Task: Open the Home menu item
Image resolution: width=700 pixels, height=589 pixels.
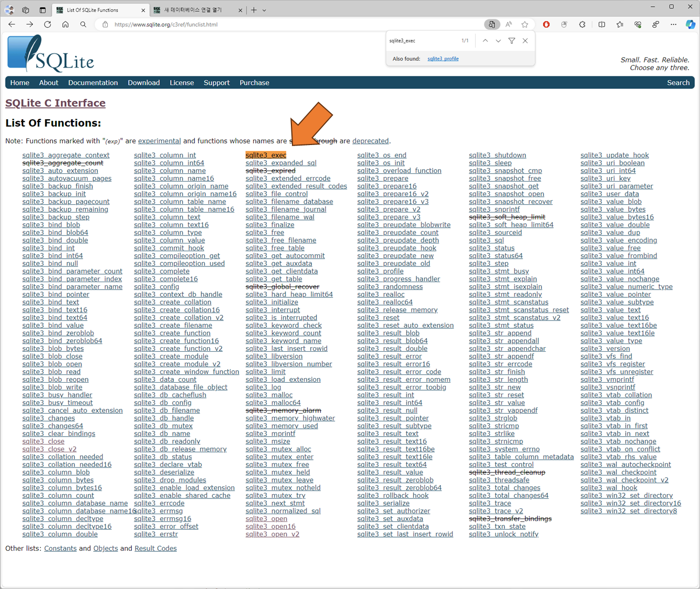Action: 20,83
